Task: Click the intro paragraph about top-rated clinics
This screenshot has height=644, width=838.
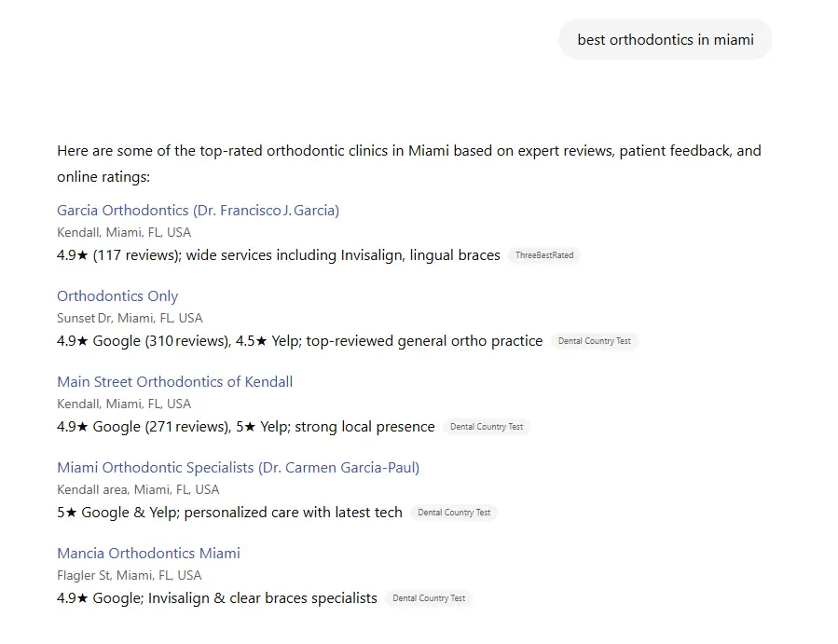Action: point(409,163)
